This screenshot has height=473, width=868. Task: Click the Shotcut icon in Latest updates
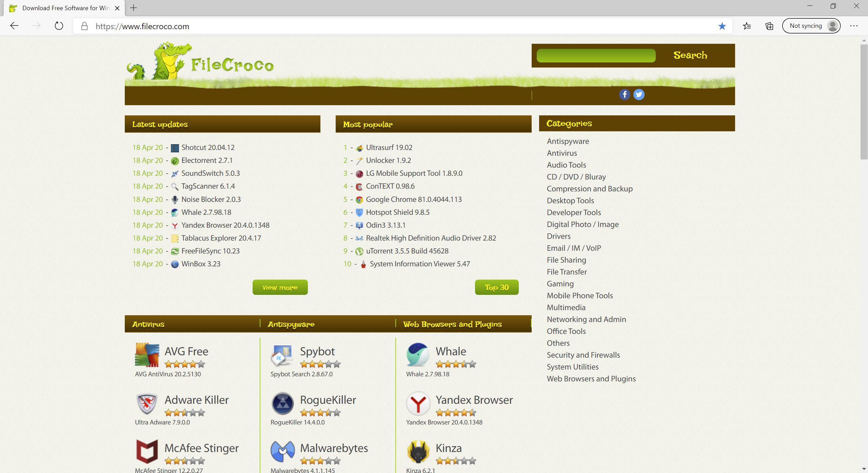point(175,148)
